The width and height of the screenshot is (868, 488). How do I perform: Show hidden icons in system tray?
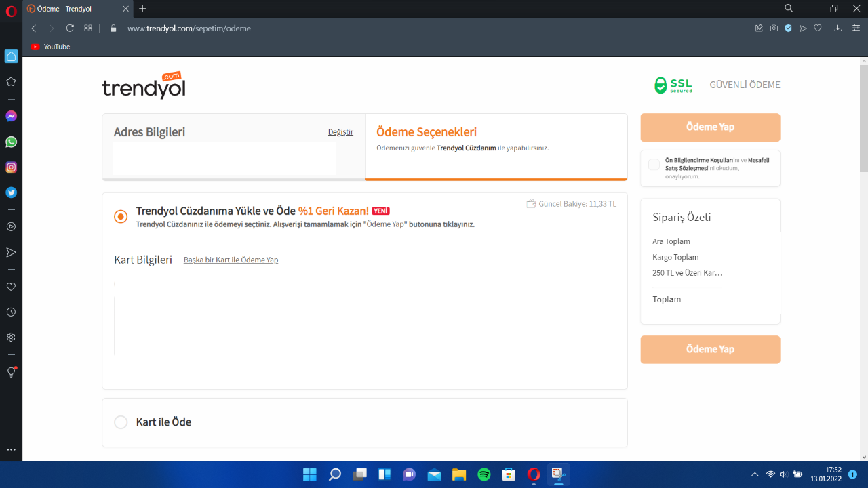(x=755, y=474)
